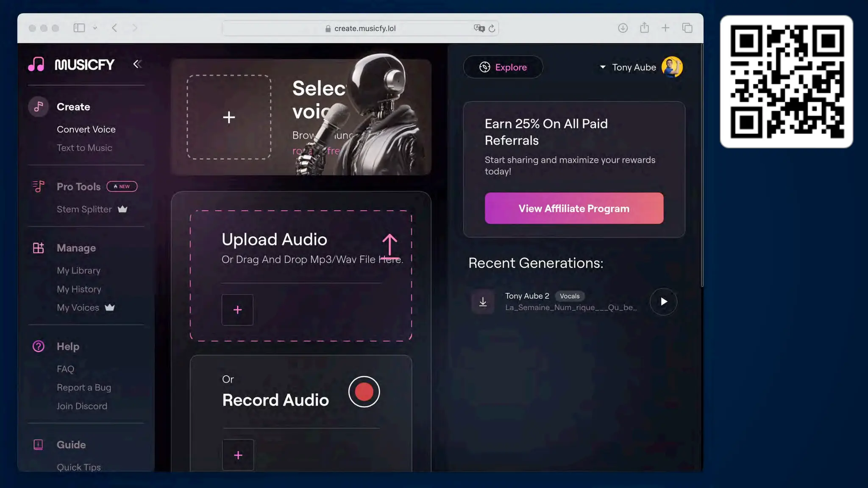Click the Manage grid icon

pos(38,248)
